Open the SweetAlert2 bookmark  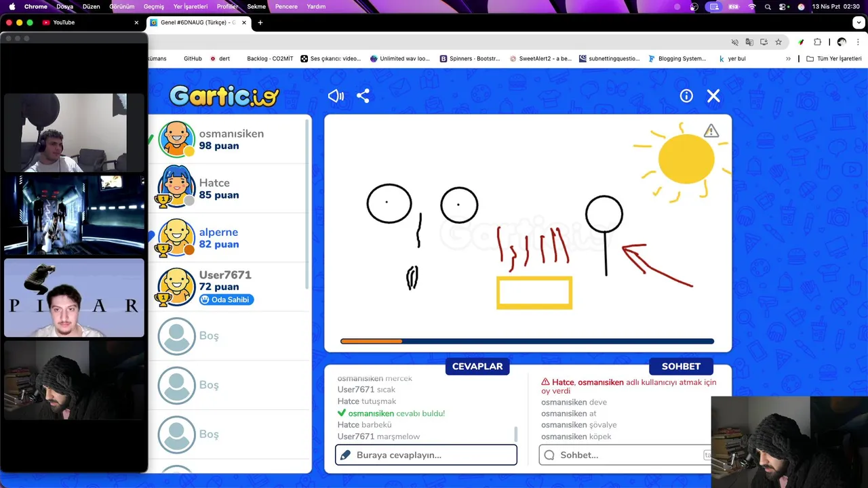tap(540, 59)
